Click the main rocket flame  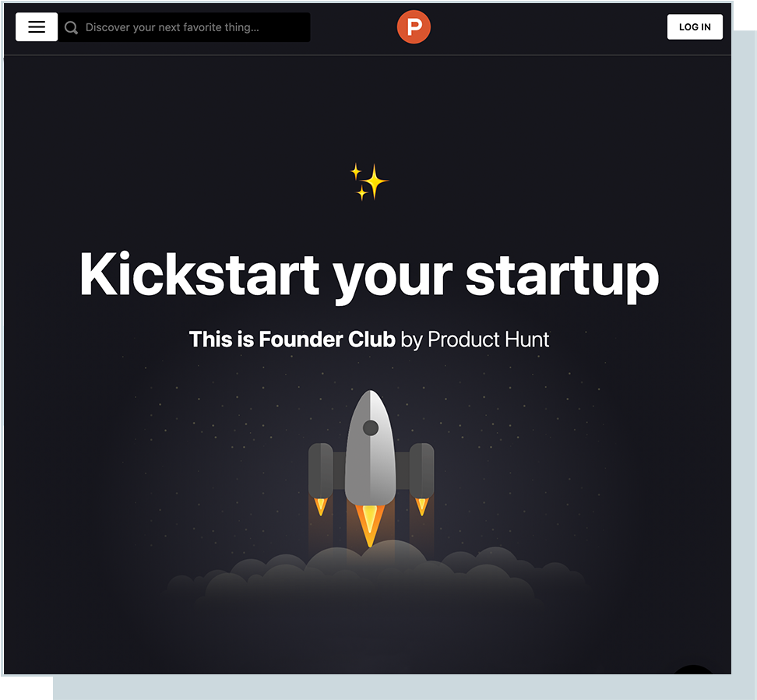pos(370,526)
